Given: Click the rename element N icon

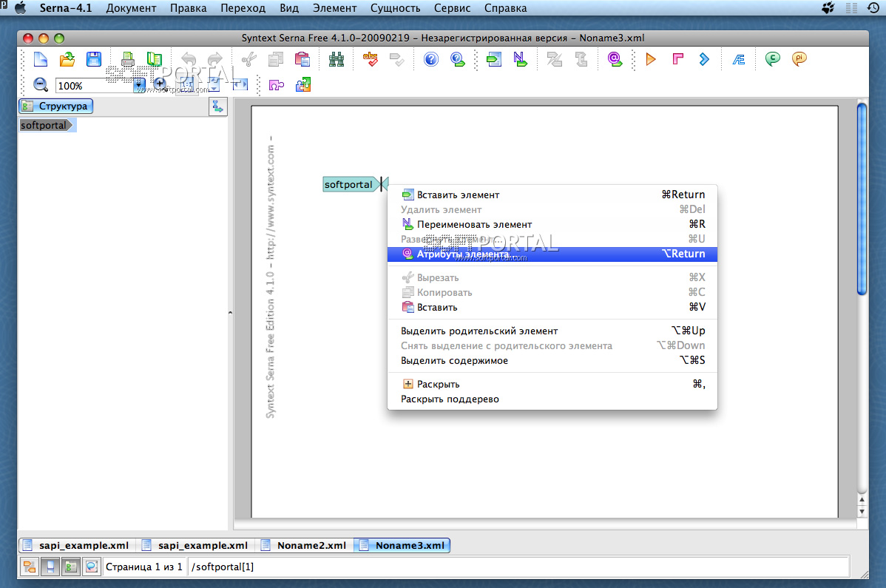Looking at the screenshot, I should coord(521,58).
